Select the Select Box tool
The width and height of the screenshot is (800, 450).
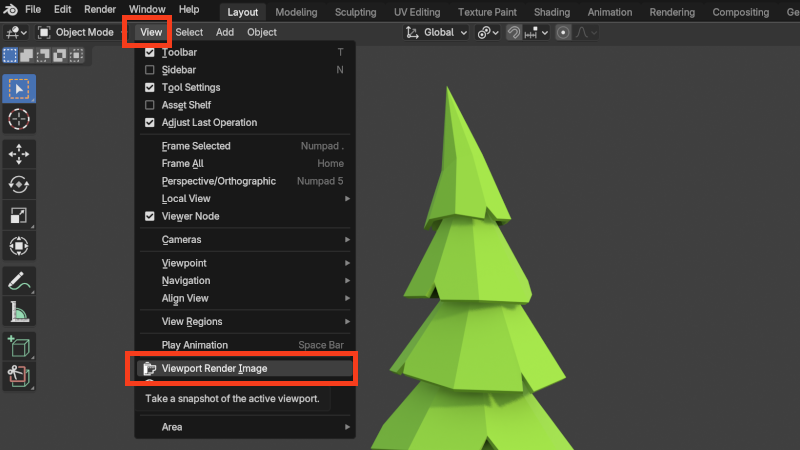tap(19, 89)
